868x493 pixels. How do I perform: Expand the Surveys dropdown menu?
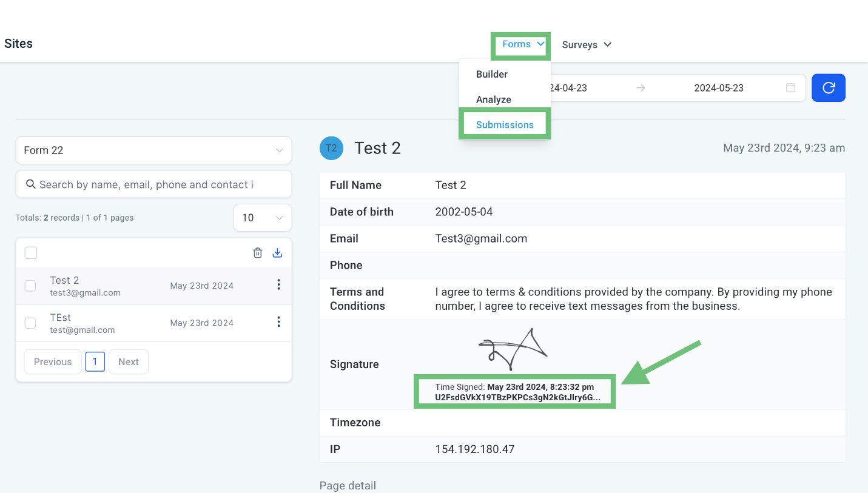(587, 45)
